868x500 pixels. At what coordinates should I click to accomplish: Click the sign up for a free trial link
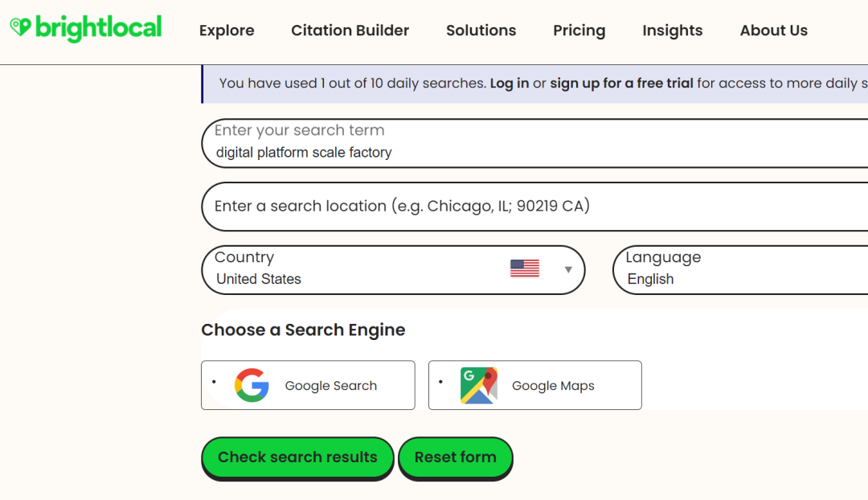[621, 83]
